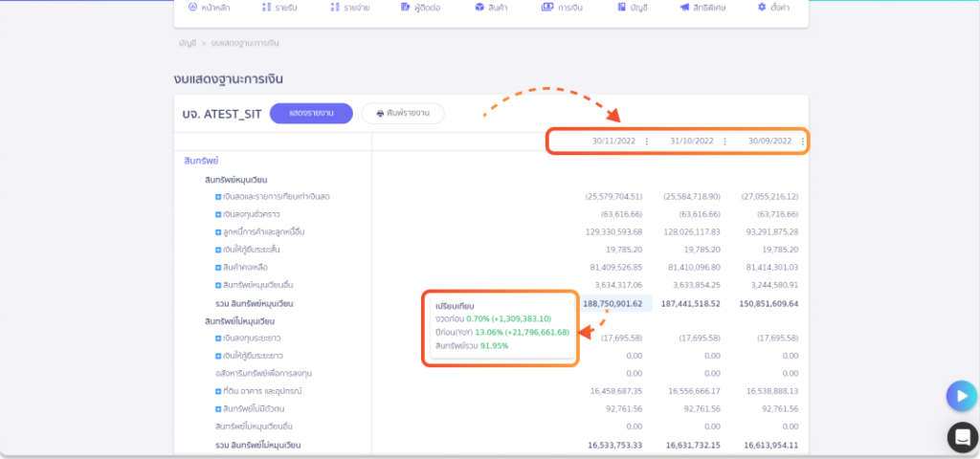Image resolution: width=980 pixels, height=459 pixels.
Task: Open options menu for 30/11/2022 column
Action: point(647,142)
